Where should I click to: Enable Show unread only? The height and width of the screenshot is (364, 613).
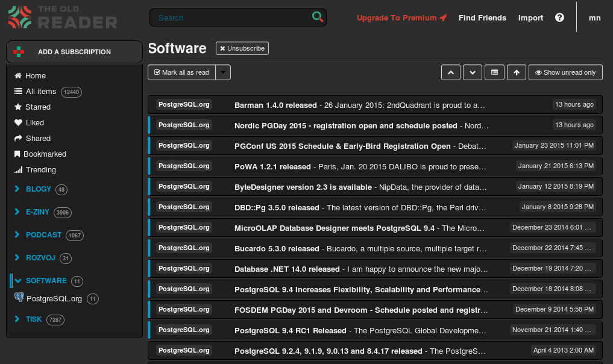click(565, 72)
